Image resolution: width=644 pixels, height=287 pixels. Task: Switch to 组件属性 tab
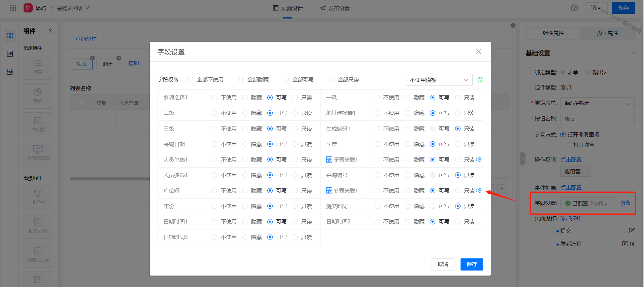click(x=553, y=33)
